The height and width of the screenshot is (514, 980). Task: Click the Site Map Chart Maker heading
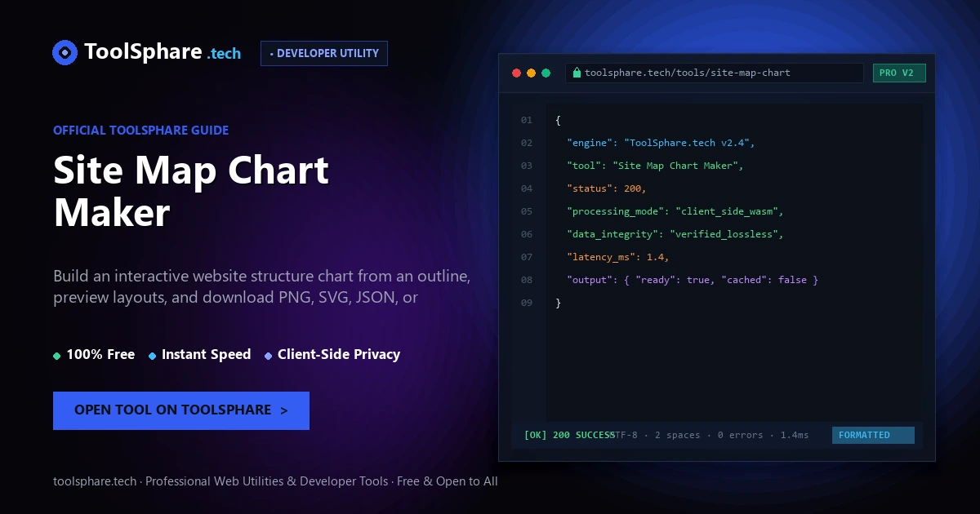(x=191, y=192)
